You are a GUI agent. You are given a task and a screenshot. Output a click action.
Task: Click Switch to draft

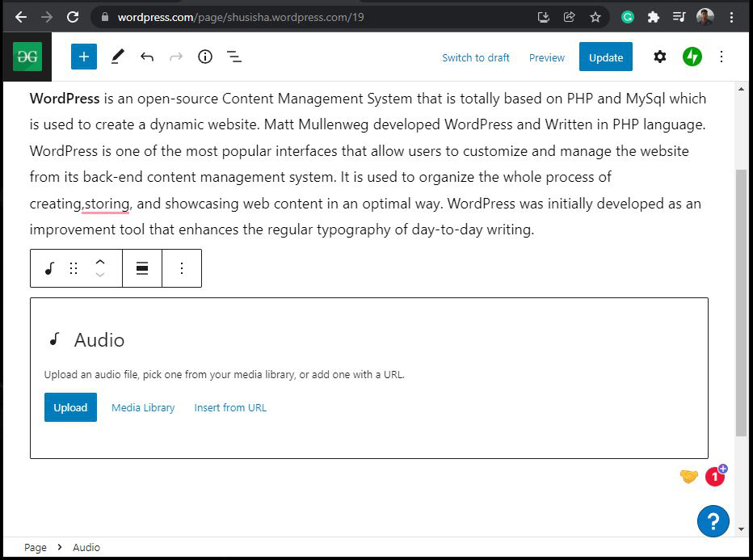[x=475, y=57]
